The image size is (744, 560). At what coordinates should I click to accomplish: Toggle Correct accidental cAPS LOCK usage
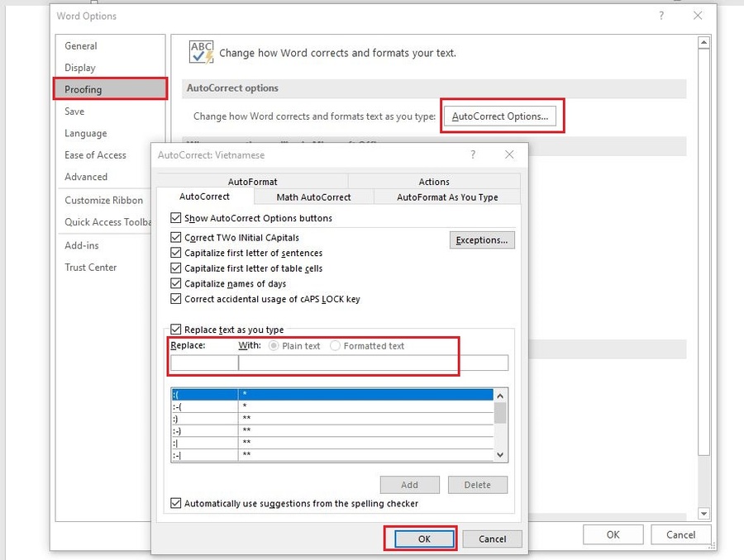coord(175,299)
